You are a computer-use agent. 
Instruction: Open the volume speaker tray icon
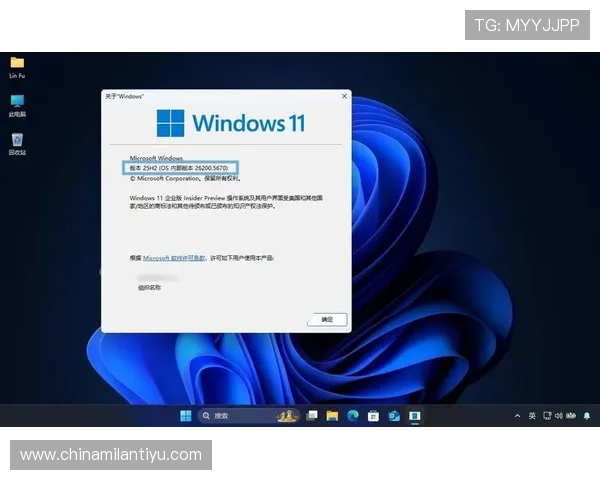coord(559,416)
